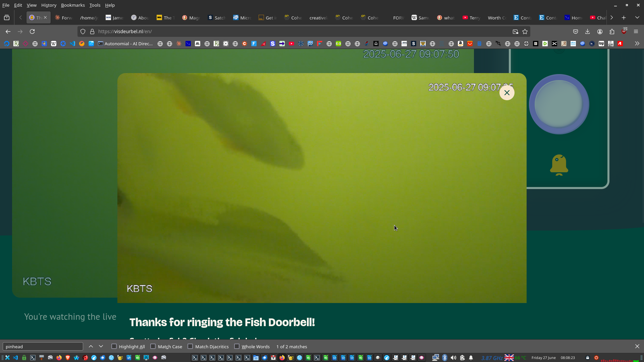Reload the current page
Screen dimensions: 644x362
(32, 32)
